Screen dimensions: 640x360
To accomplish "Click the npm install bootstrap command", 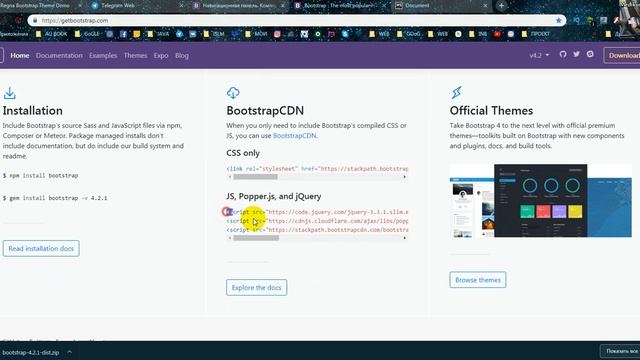I will click(40, 176).
